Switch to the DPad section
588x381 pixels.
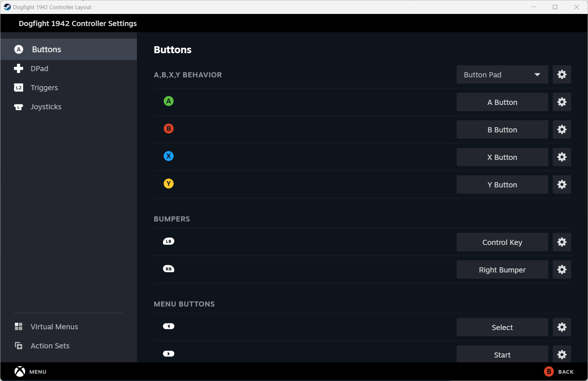point(69,69)
